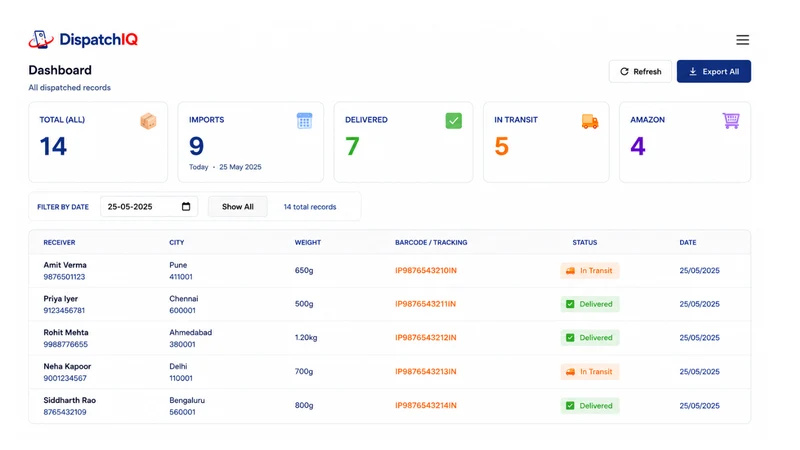The height and width of the screenshot is (450, 800).
Task: Click tracking number IP9876543212IN
Action: click(426, 337)
